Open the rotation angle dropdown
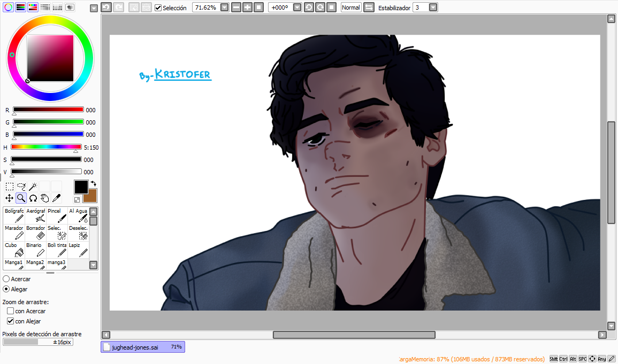The height and width of the screenshot is (364, 618). point(297,7)
